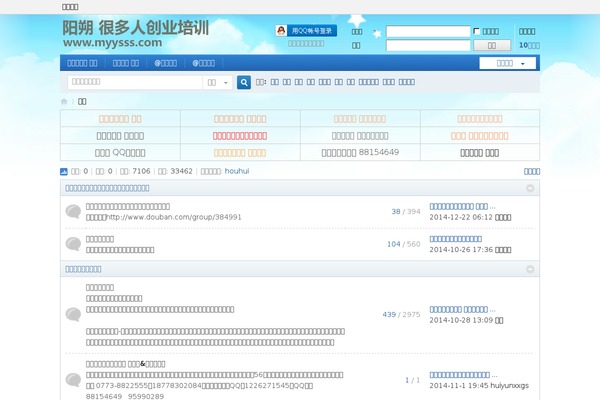Open the search type dropdown
The height and width of the screenshot is (400, 600).
pyautogui.click(x=217, y=82)
